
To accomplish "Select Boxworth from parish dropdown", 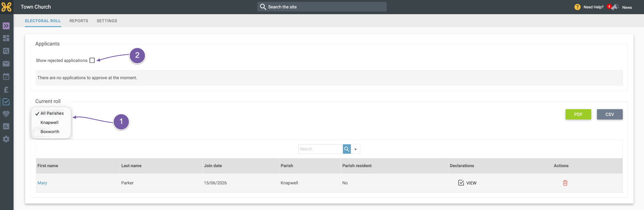I will click(x=50, y=132).
